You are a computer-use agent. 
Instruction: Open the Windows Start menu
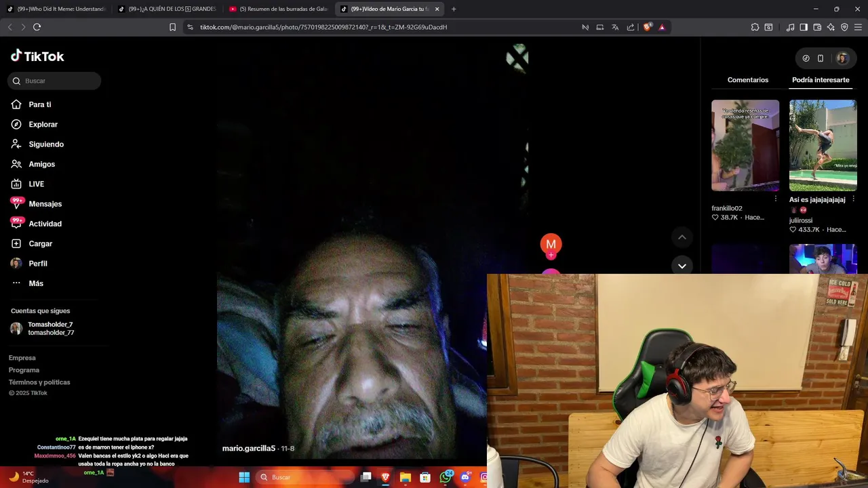point(244,477)
